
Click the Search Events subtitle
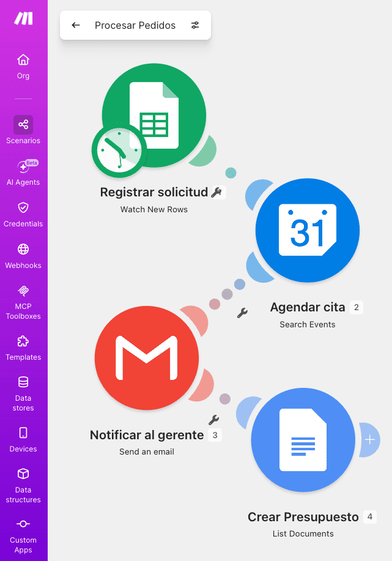pyautogui.click(x=308, y=324)
